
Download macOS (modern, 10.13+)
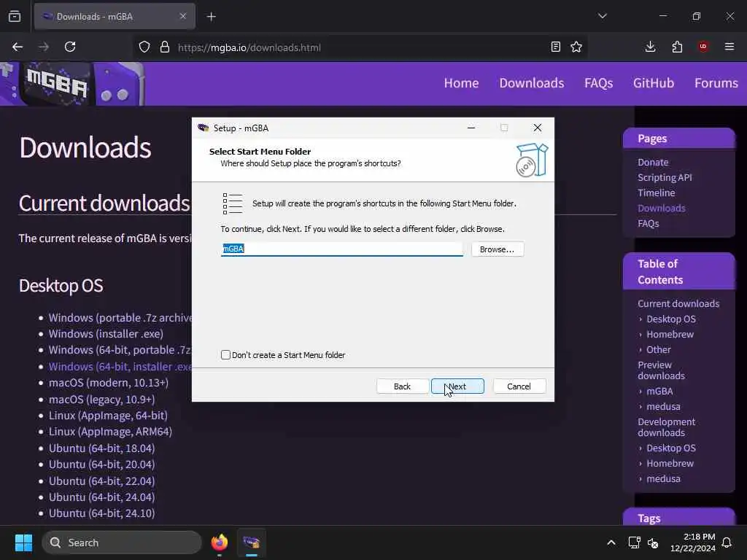point(109,383)
